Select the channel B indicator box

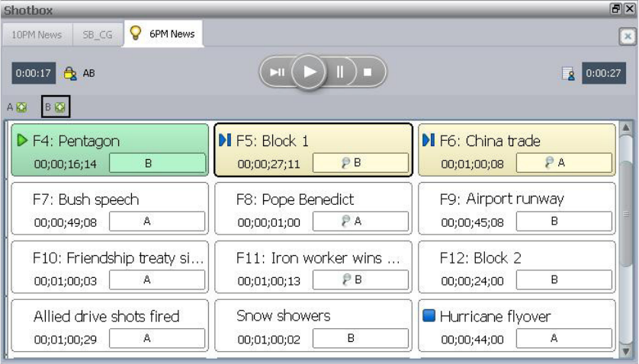pos(56,107)
